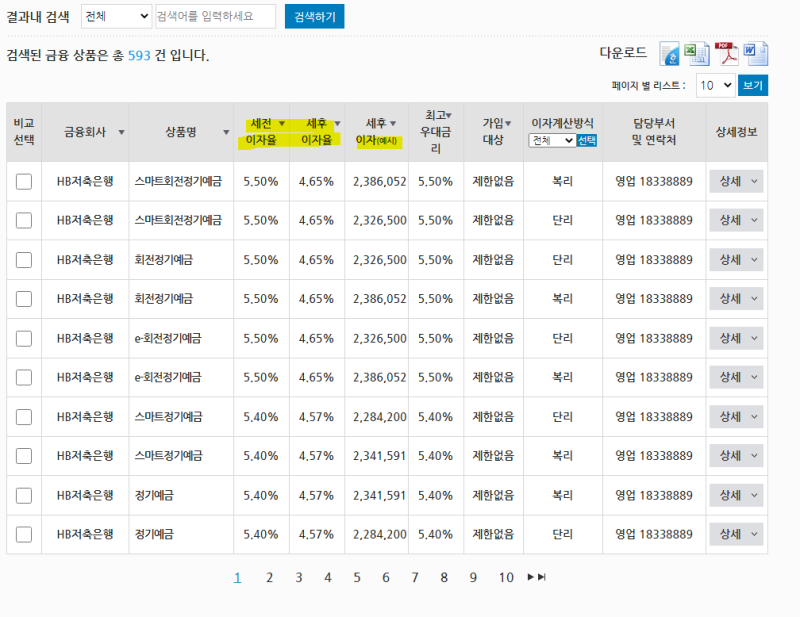Go to page 9 of results

coord(473,577)
